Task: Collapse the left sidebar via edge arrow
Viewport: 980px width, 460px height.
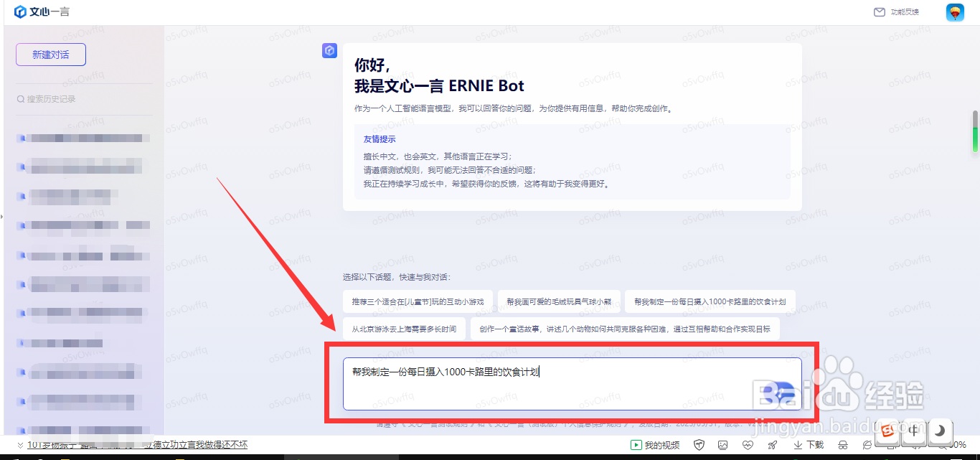Action: (2, 215)
